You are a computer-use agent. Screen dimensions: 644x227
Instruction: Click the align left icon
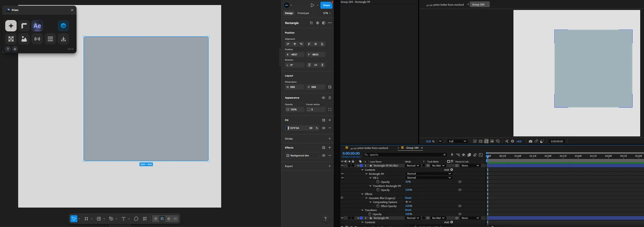click(288, 44)
